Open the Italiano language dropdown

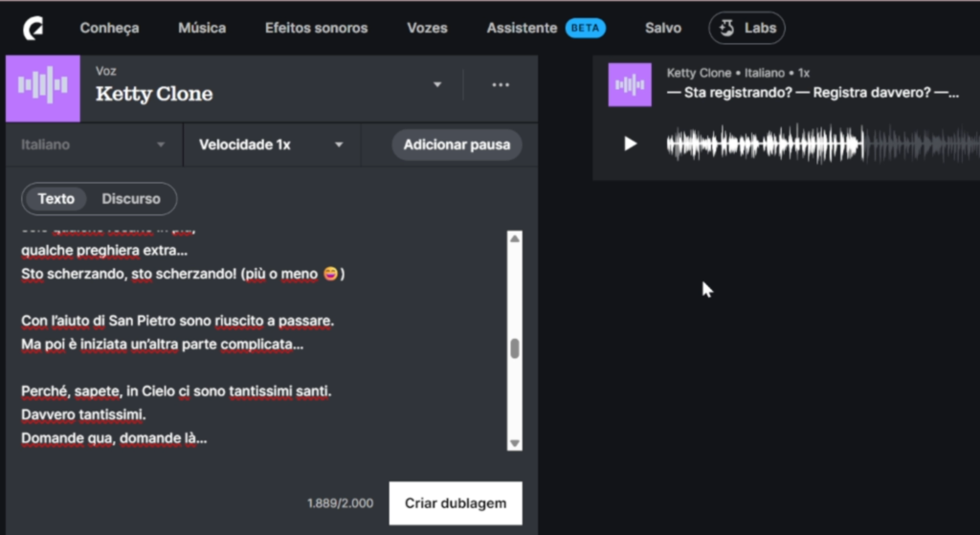93,145
